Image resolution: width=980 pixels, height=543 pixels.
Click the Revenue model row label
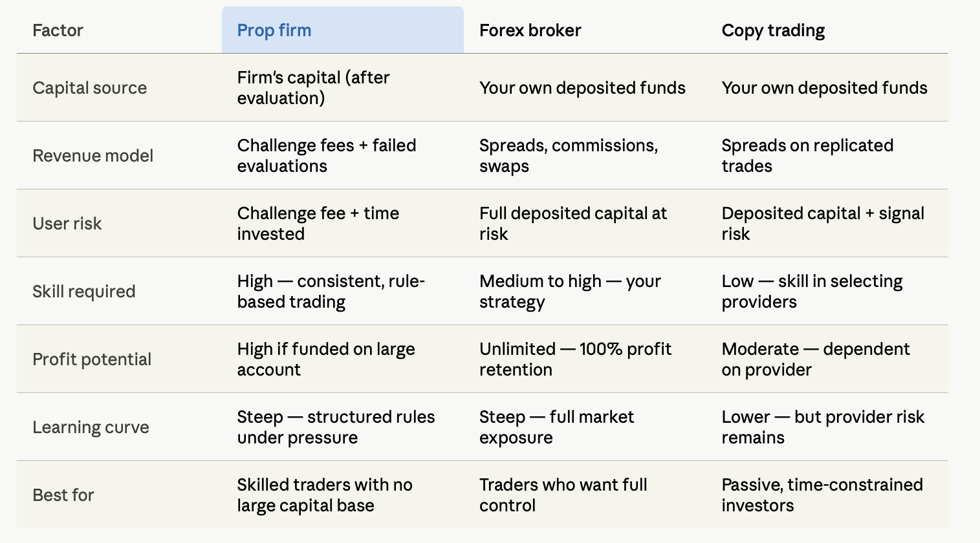tap(93, 156)
